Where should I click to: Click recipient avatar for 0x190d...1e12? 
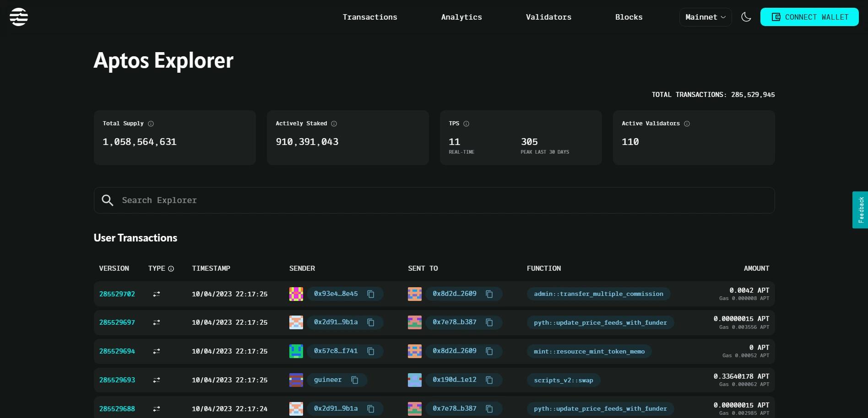(x=415, y=380)
